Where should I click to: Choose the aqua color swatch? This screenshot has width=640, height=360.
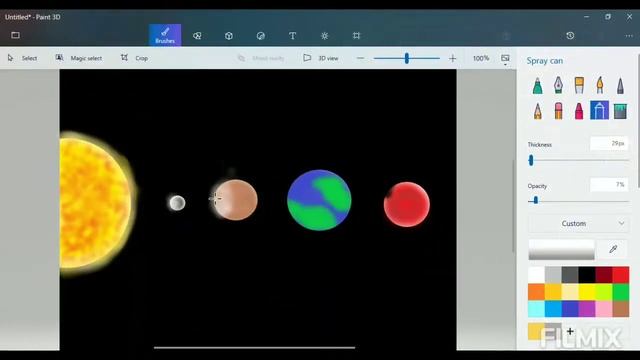(536, 309)
